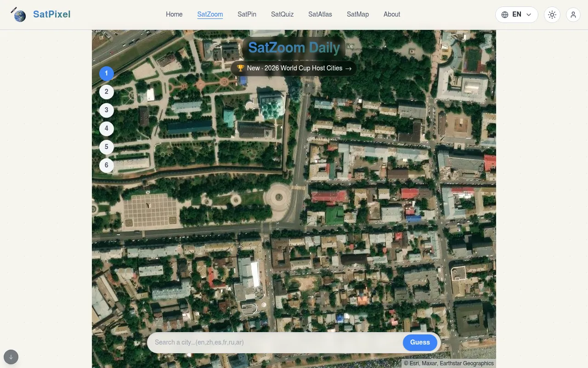Image resolution: width=588 pixels, height=368 pixels.
Task: Select zoom level 6 circle
Action: [x=107, y=165]
